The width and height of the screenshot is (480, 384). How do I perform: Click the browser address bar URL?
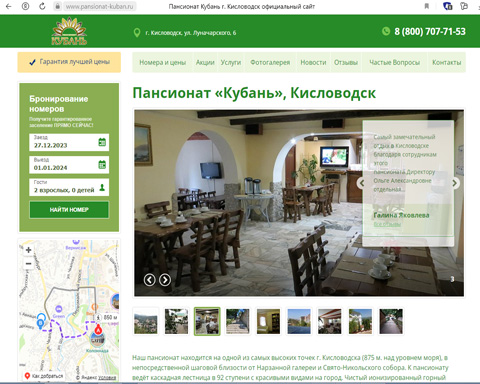99,6
